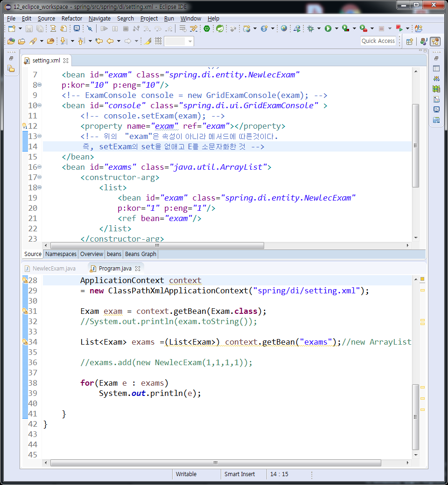Screen dimensions: 448x485
Task: Open the empty toolbar combo box
Action: [179, 41]
